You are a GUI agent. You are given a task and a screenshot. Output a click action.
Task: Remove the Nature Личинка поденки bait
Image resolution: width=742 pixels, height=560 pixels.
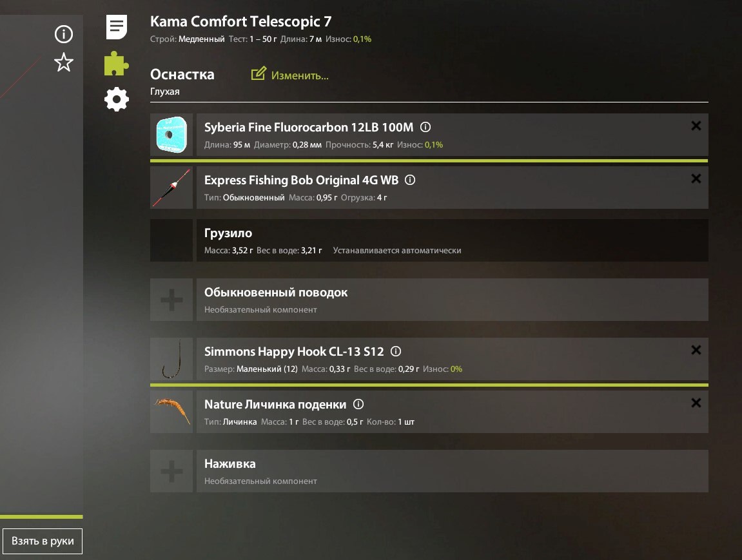[696, 403]
